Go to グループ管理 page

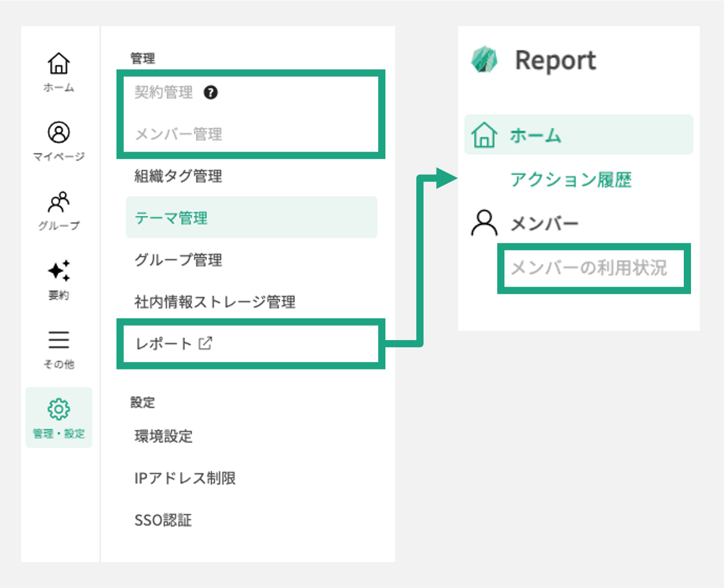coord(178,260)
